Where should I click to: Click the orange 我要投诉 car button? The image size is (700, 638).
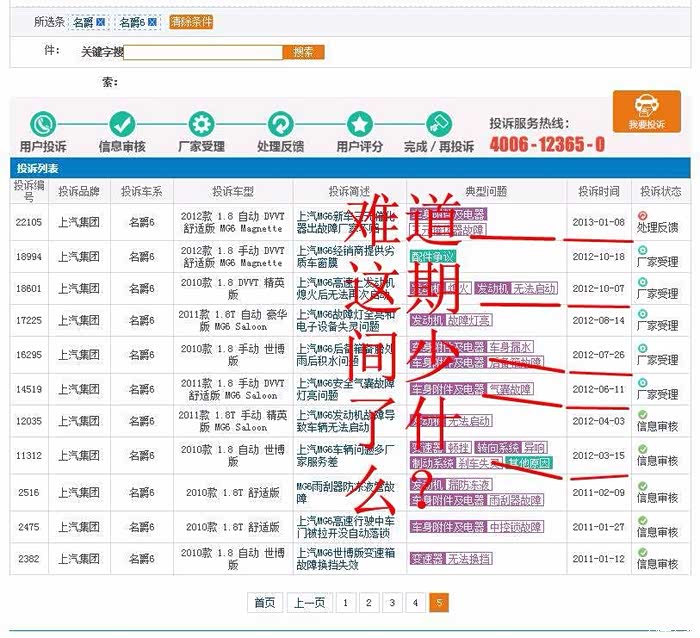tap(646, 112)
